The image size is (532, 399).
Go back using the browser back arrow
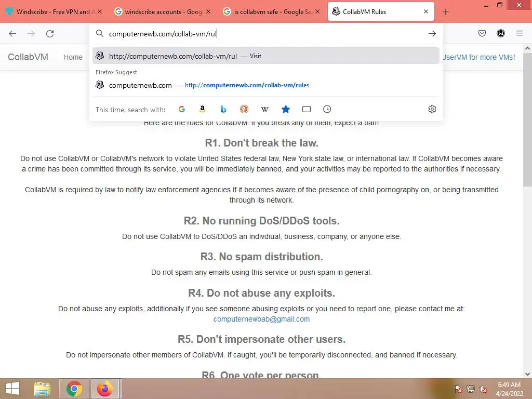pos(12,34)
